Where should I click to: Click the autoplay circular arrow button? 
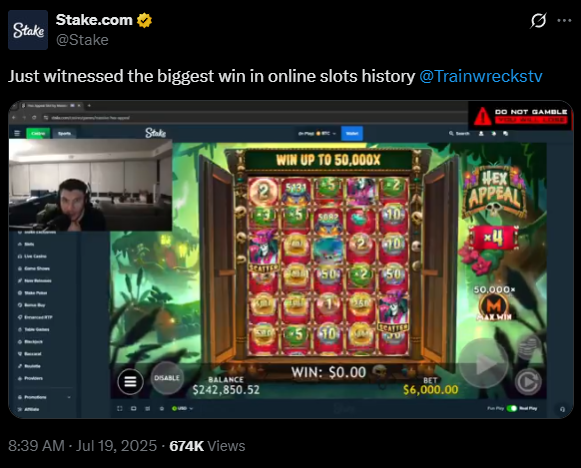528,382
